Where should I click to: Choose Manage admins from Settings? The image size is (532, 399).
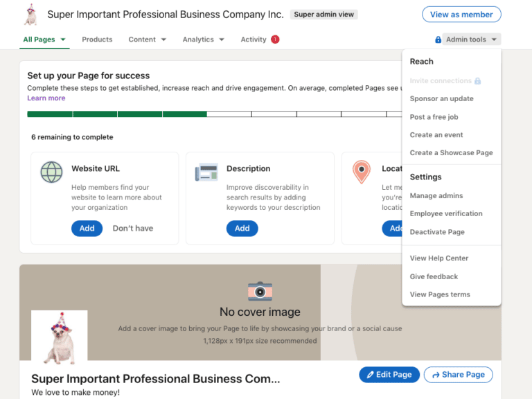click(436, 196)
